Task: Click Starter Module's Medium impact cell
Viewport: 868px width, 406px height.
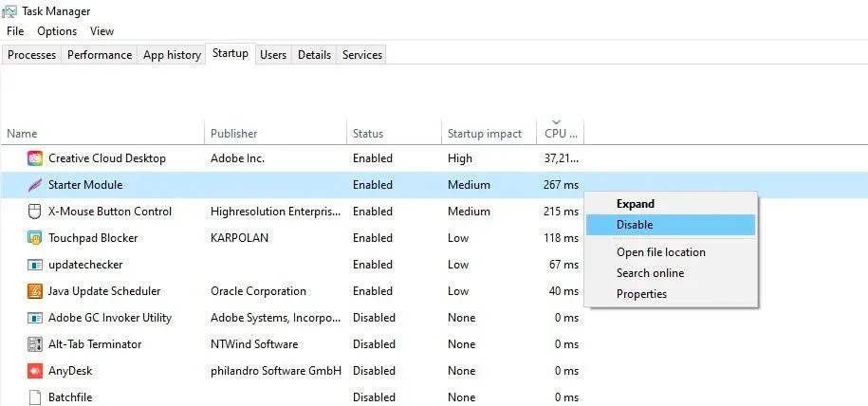Action: pos(469,185)
